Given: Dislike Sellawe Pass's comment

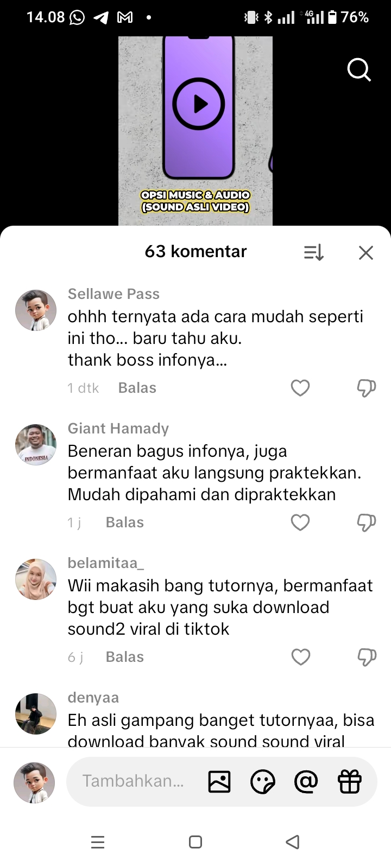Looking at the screenshot, I should (367, 388).
